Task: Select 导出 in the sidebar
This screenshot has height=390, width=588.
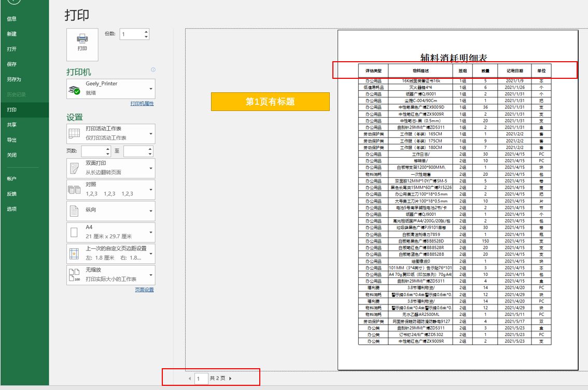Action: click(11, 140)
